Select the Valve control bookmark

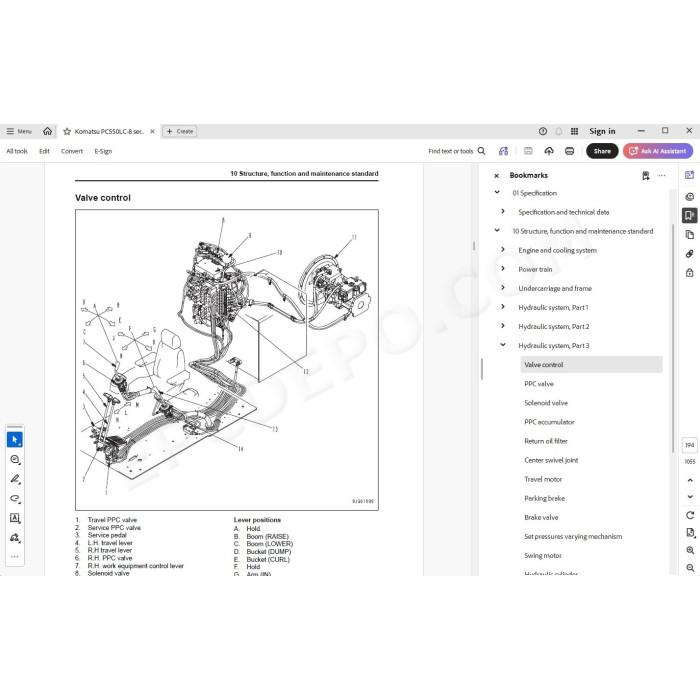point(591,365)
